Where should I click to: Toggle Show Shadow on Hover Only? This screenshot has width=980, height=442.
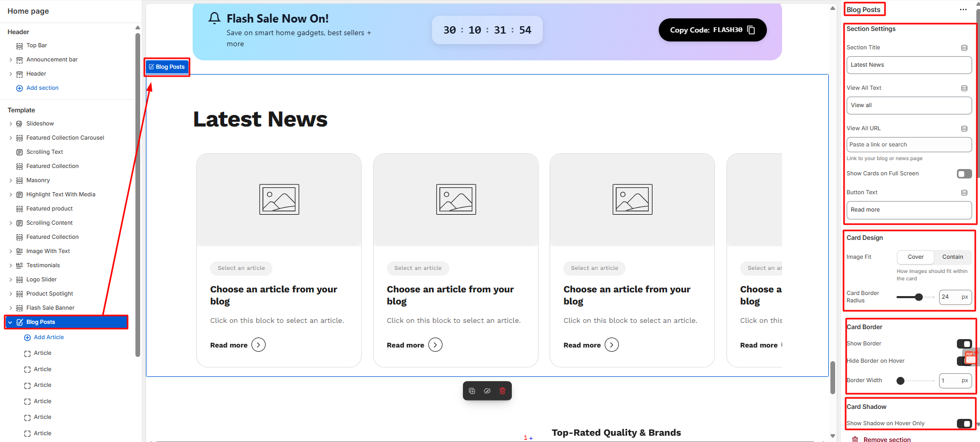tap(964, 424)
